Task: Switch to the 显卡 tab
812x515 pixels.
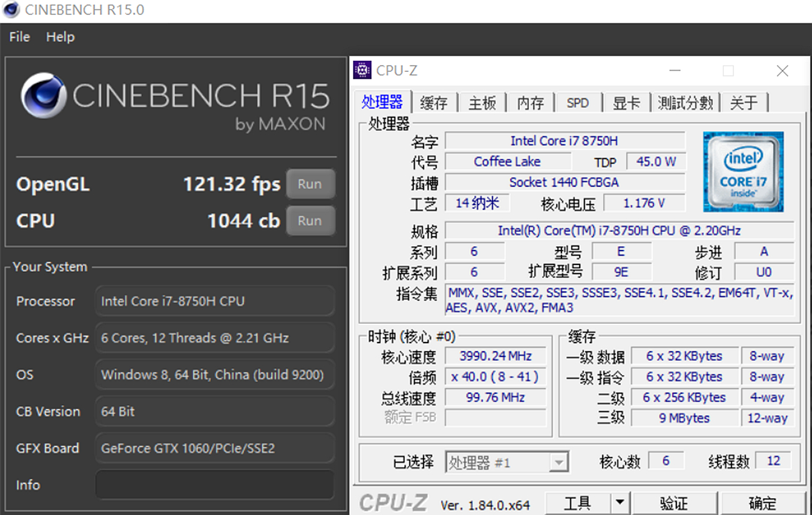Action: click(x=626, y=103)
